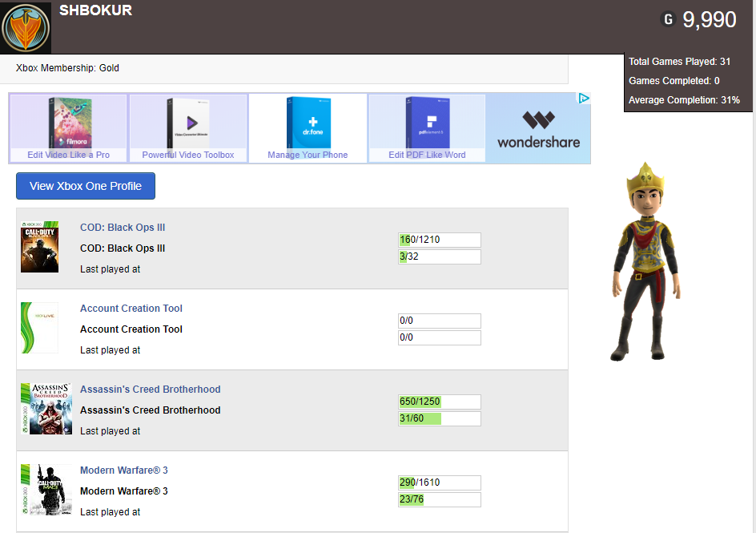756x533 pixels.
Task: Click the 9,990 gamerscore value
Action: click(710, 20)
